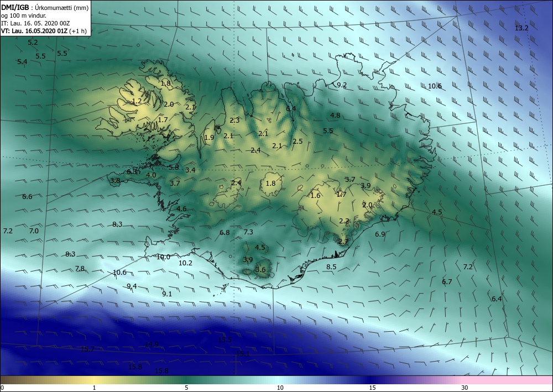This screenshot has height=392, width=553.
Task: Click the legend tick label 30
Action: [465, 388]
